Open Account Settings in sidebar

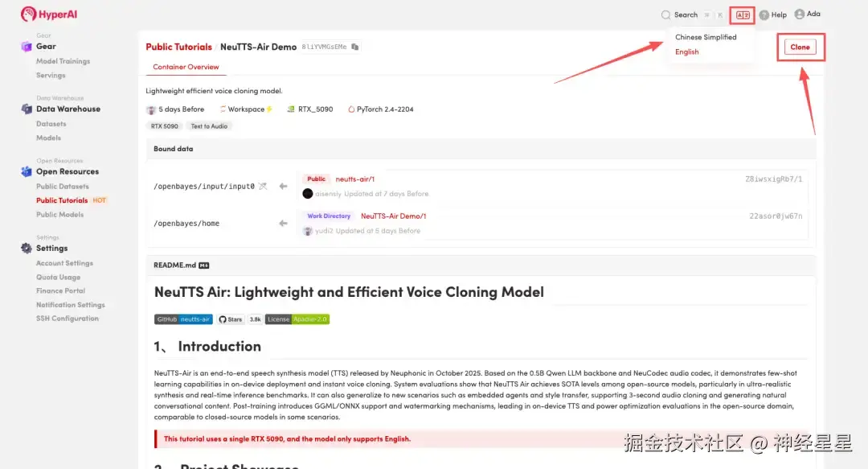click(65, 263)
